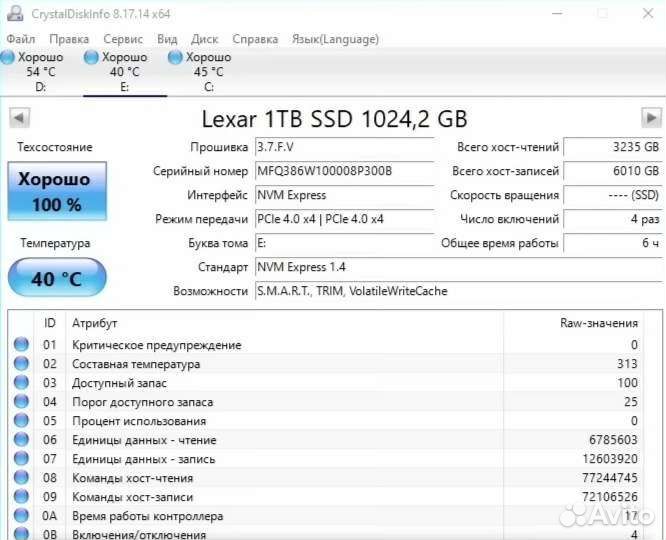Image resolution: width=666 pixels, height=540 pixels.
Task: Click status dot of attribute 06
Action: (x=21, y=439)
